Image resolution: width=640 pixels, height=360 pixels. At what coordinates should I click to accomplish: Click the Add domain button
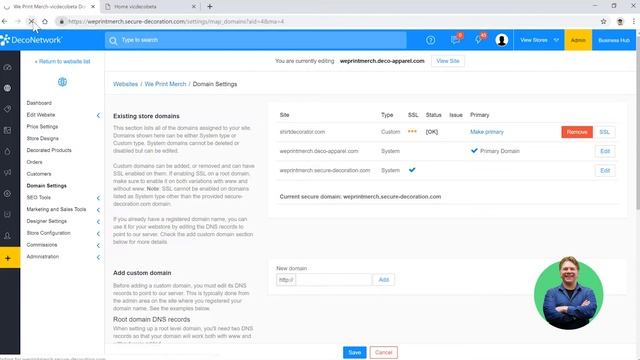(x=384, y=280)
